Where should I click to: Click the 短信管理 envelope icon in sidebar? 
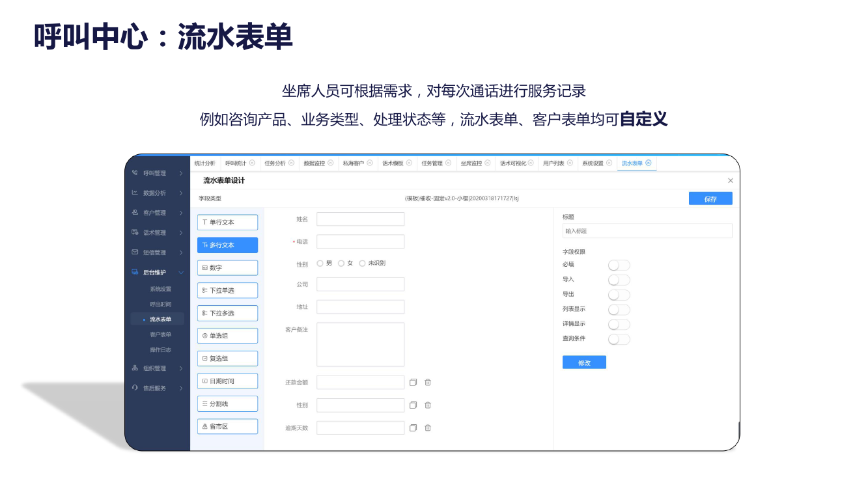(x=135, y=252)
